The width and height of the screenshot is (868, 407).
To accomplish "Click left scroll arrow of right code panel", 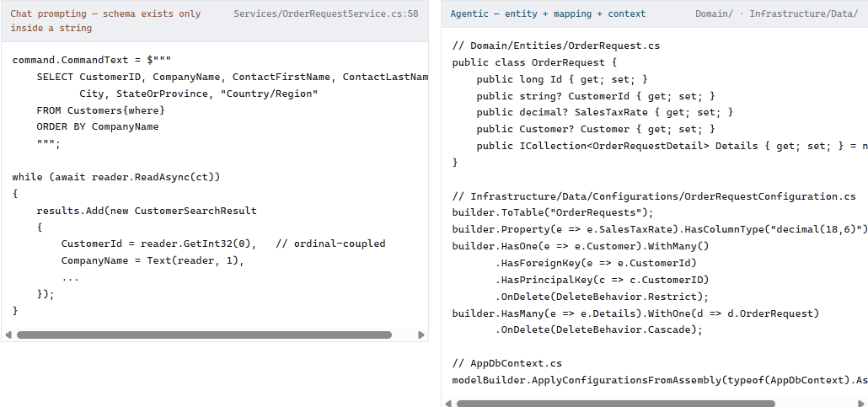I will [x=449, y=404].
